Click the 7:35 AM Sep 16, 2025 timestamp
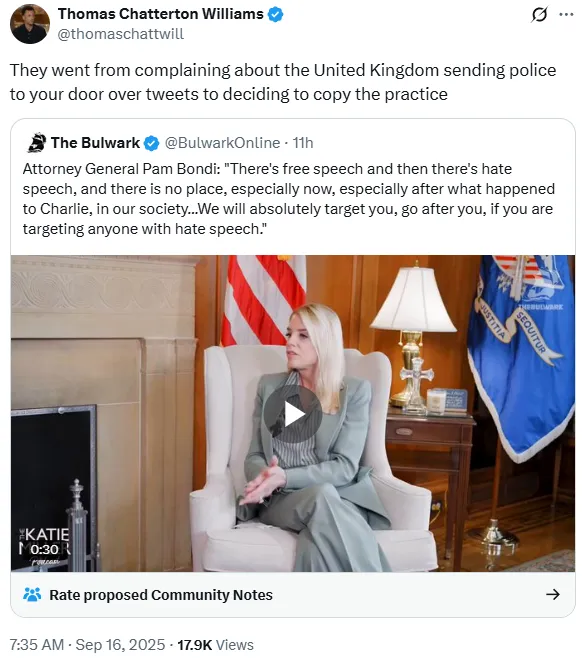Screen dimensions: 587x658 [x=87, y=645]
